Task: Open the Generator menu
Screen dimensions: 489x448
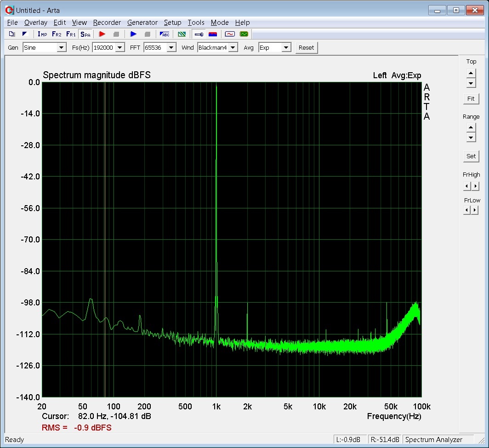Action: [142, 23]
